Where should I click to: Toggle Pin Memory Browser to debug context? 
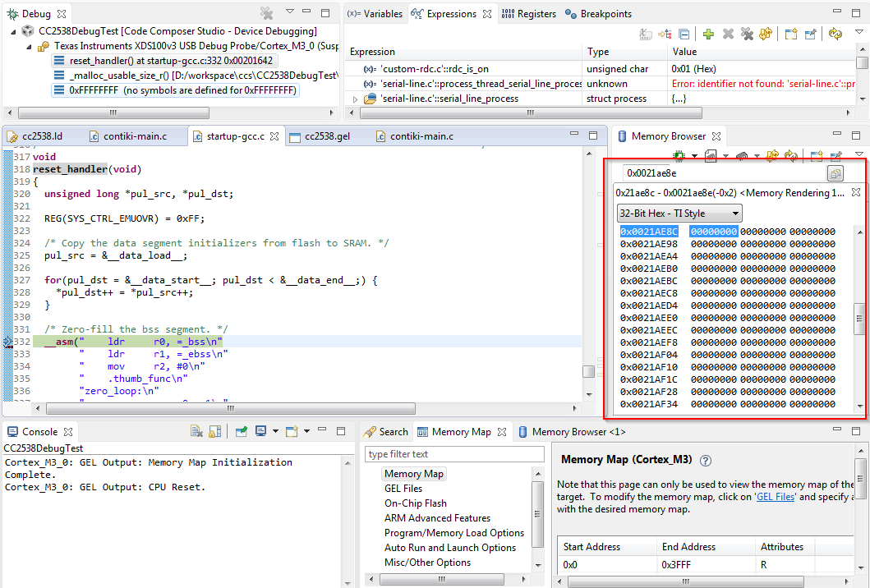835,156
